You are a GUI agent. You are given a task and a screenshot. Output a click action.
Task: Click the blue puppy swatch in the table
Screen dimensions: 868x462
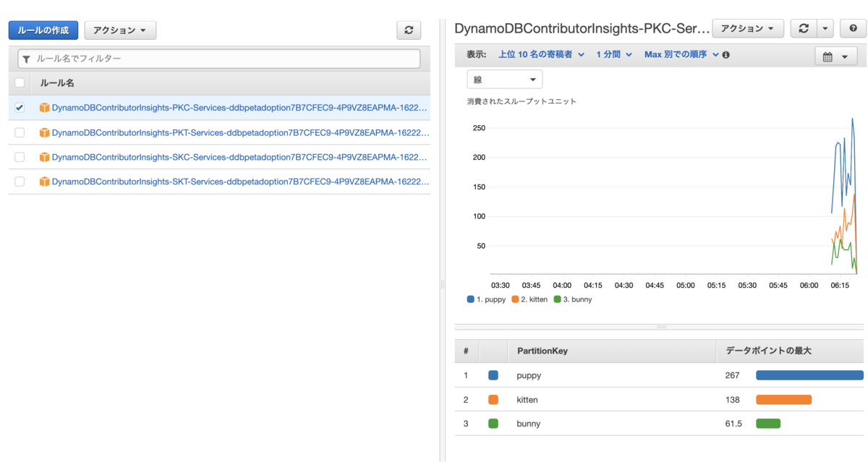pyautogui.click(x=493, y=375)
